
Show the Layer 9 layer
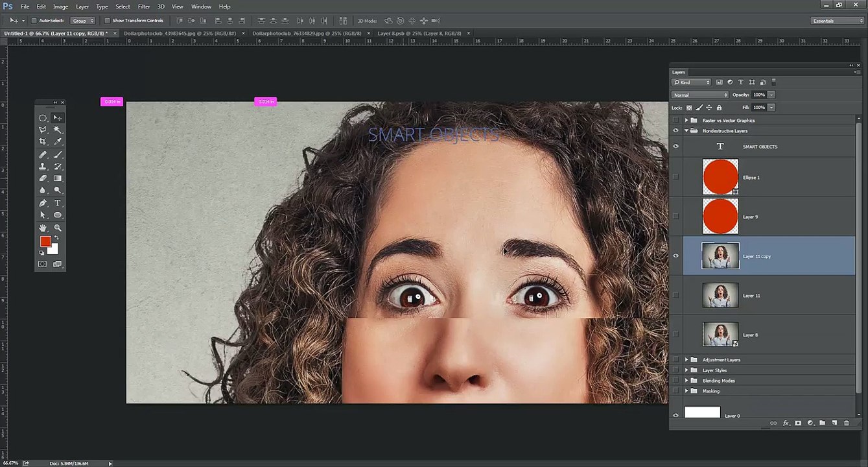(676, 217)
